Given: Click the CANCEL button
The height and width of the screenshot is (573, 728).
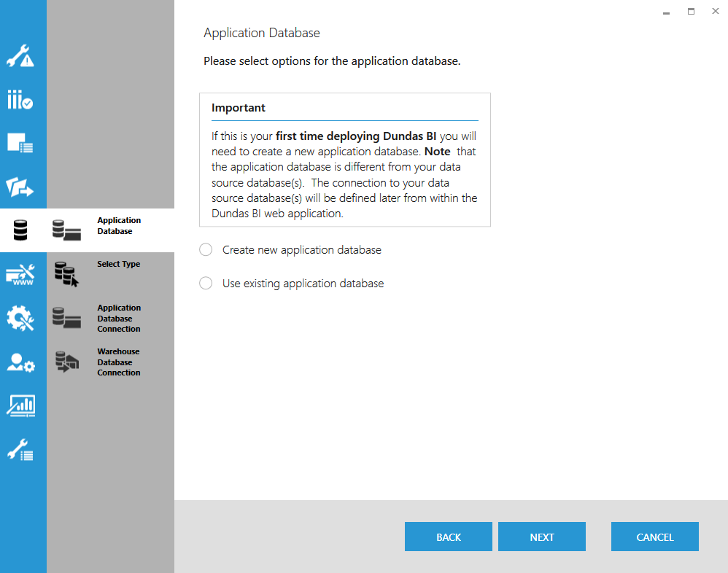Looking at the screenshot, I should (x=654, y=537).
